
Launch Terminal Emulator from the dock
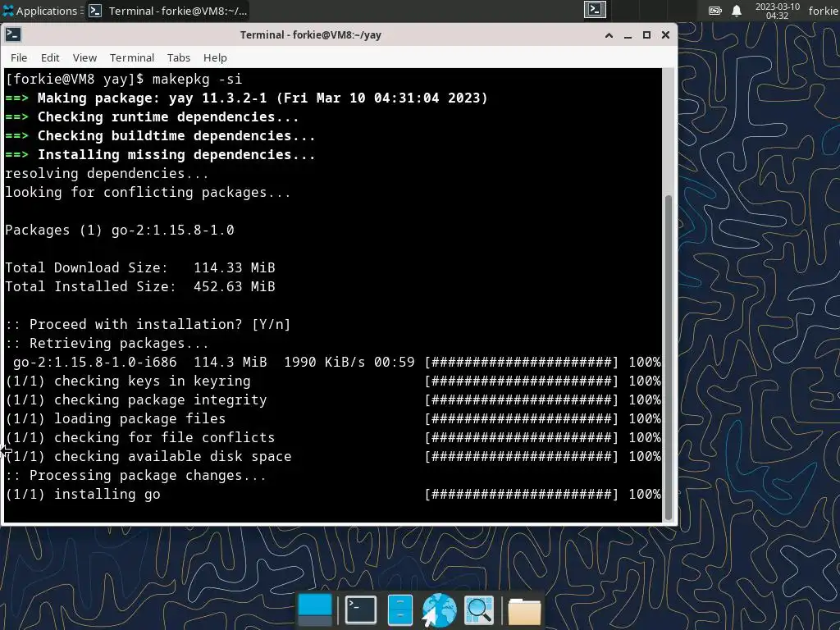coord(361,610)
